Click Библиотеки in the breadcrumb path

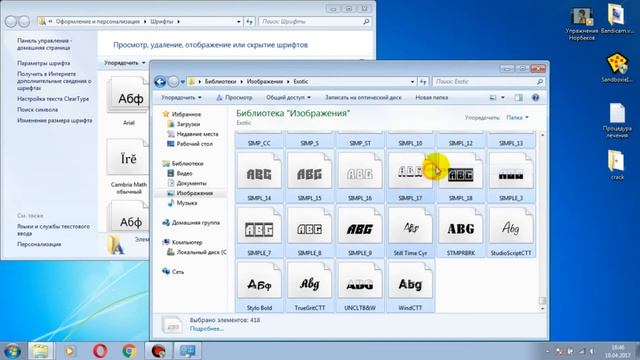coord(220,82)
